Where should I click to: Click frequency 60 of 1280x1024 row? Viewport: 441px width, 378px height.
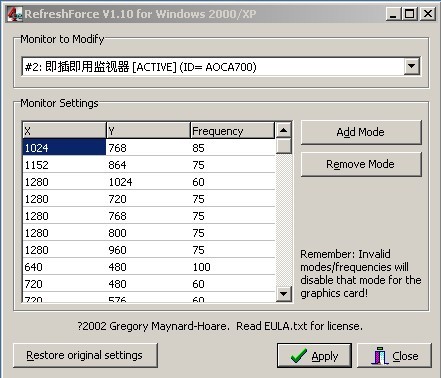tap(198, 182)
